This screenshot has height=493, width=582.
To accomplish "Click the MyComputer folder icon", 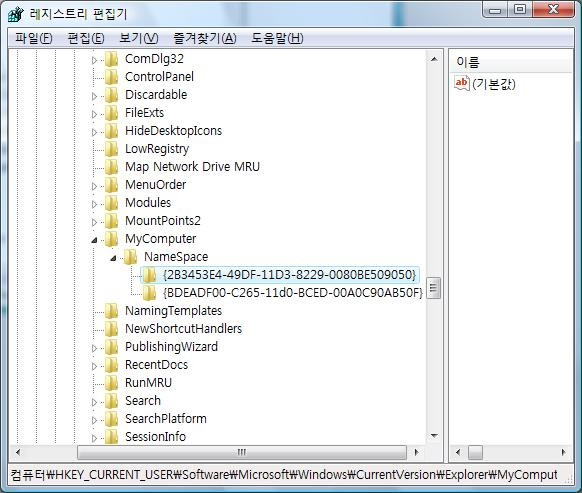I will pos(111,239).
